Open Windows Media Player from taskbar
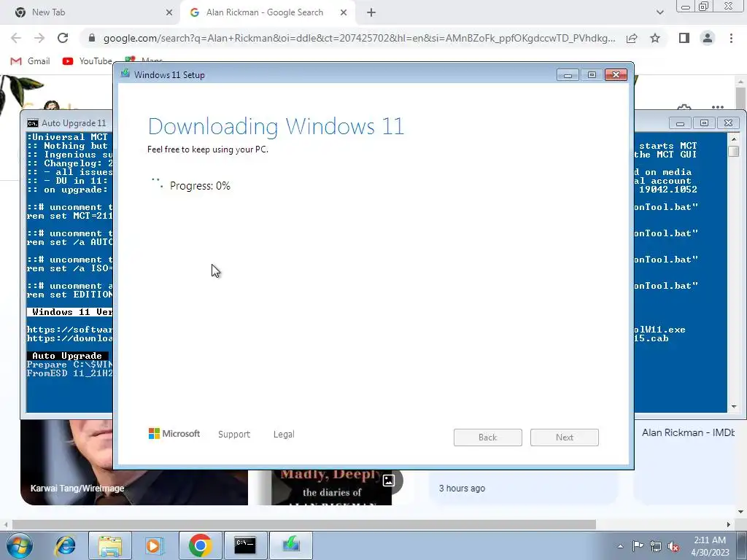The height and width of the screenshot is (560, 747). pyautogui.click(x=155, y=545)
